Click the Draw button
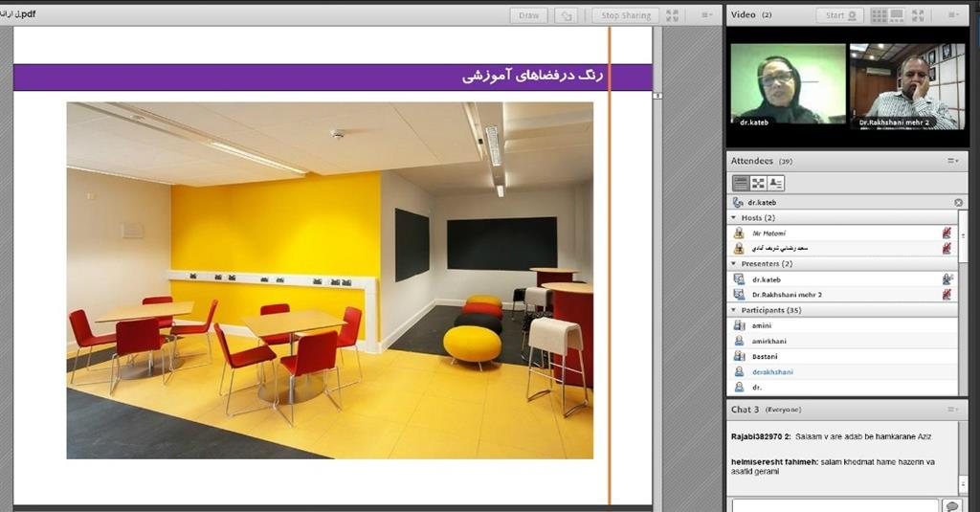This screenshot has height=512, width=980. click(528, 15)
